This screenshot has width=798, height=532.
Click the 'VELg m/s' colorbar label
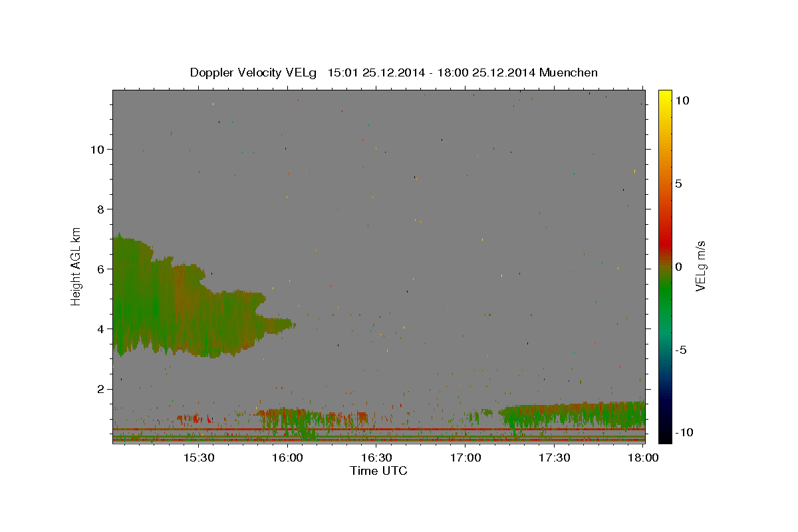700,266
